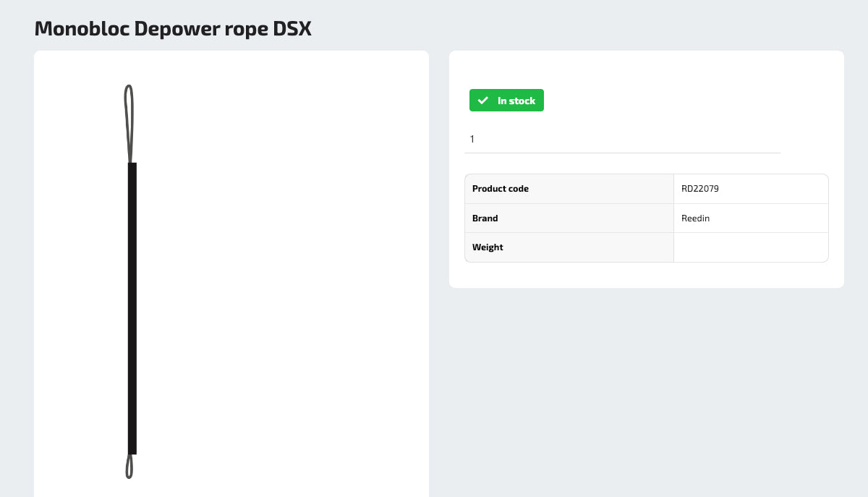The image size is (868, 497).
Task: Select the "Weight" row label
Action: 488,247
